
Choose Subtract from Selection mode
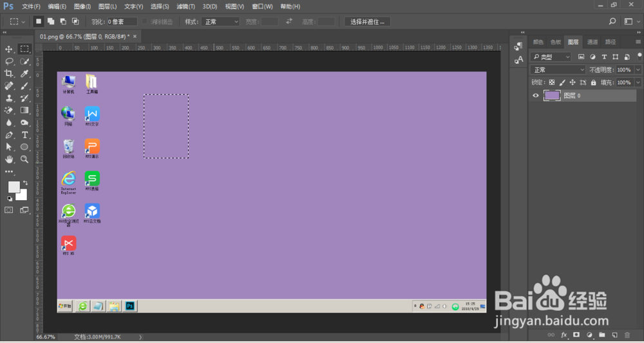63,21
